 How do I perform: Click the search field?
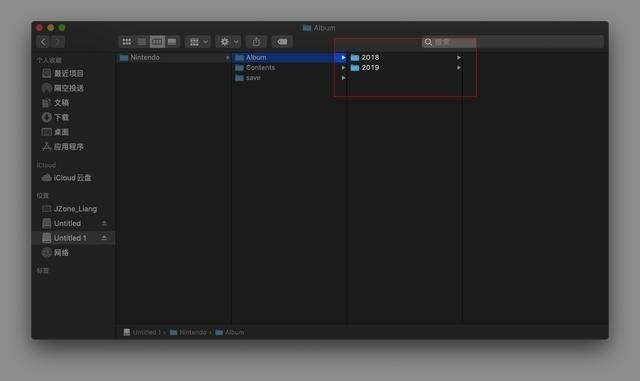[513, 42]
